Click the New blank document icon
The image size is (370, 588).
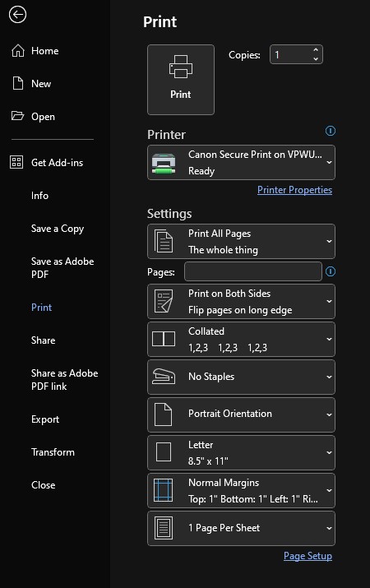[18, 83]
